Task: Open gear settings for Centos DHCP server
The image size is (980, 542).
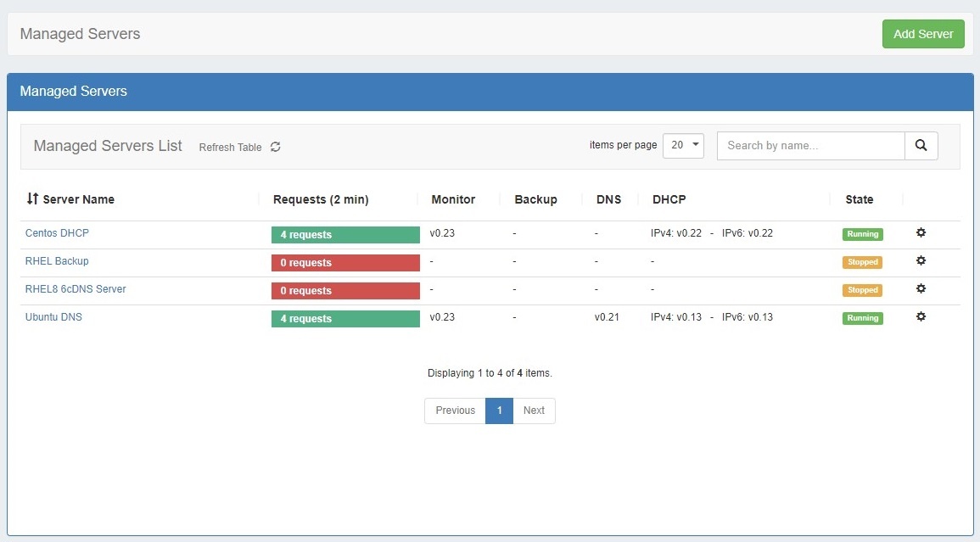Action: click(921, 233)
